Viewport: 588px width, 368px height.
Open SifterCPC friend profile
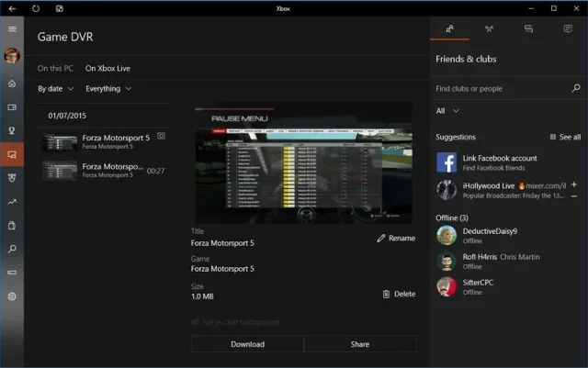508,287
